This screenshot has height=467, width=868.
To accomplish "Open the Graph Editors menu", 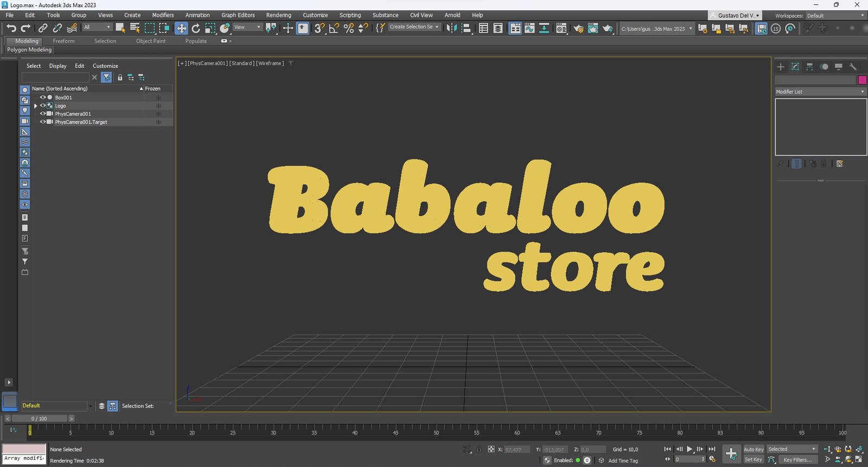I will pyautogui.click(x=238, y=15).
